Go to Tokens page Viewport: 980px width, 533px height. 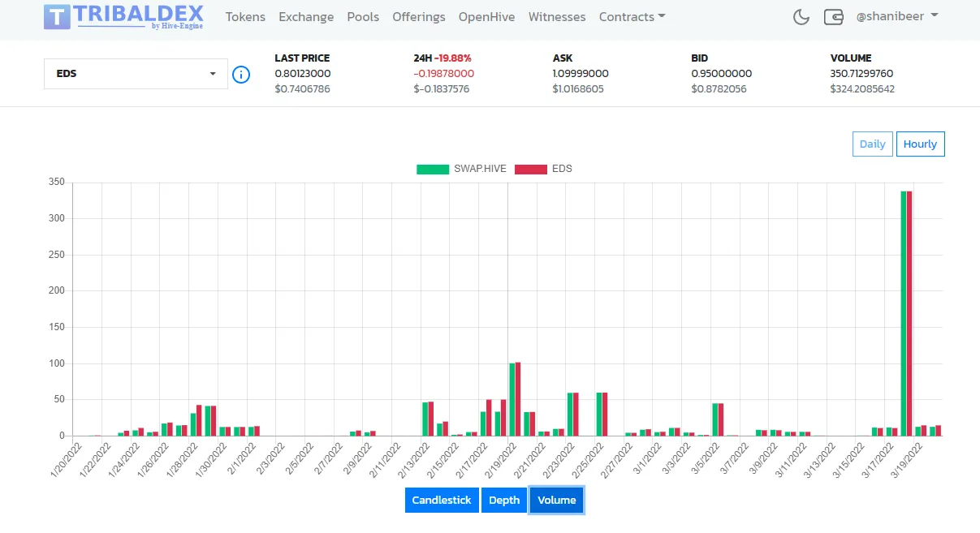coord(245,16)
